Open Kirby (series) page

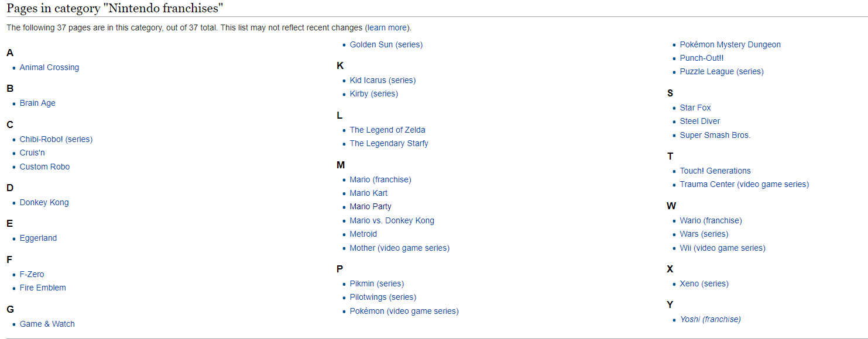tap(374, 94)
